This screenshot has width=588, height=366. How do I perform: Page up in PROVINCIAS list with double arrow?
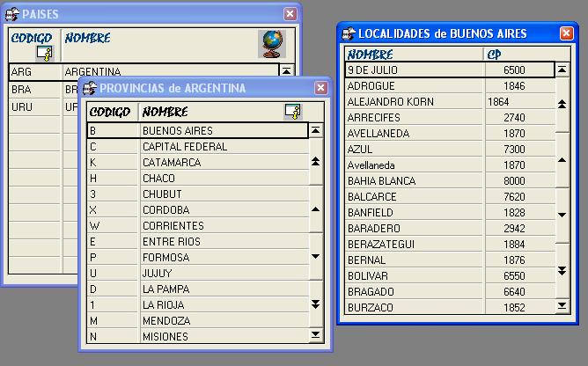(316, 162)
